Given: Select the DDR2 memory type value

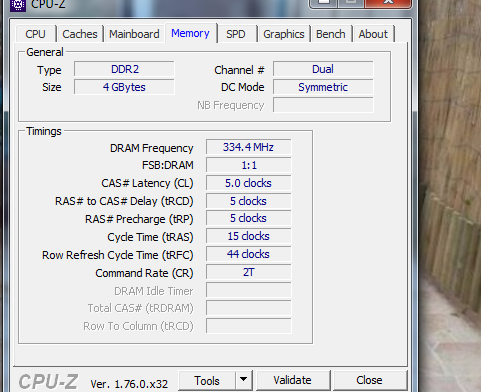Looking at the screenshot, I should 124,69.
